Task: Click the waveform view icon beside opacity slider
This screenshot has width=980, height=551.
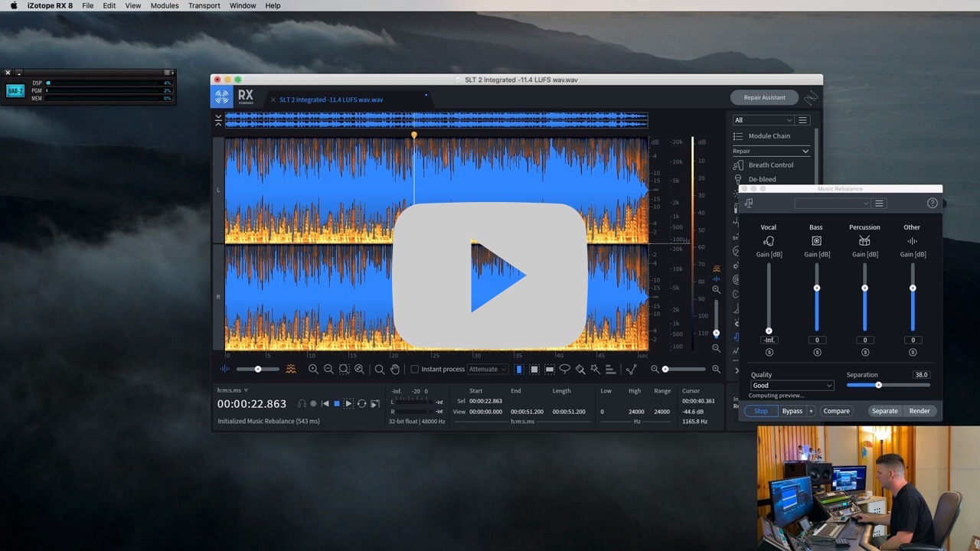Action: [224, 369]
